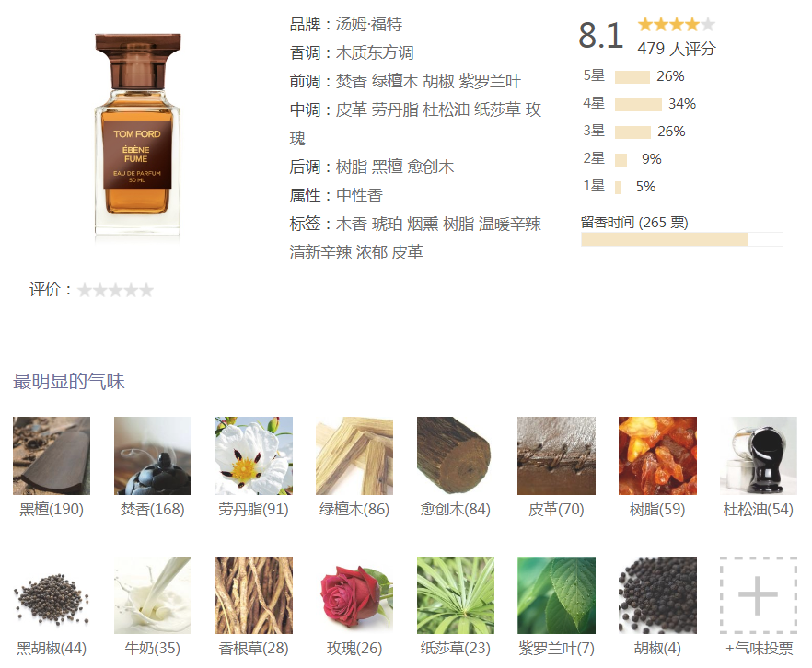The height and width of the screenshot is (668, 812).
Task: Open base note 愈创木 link
Action: 430,167
